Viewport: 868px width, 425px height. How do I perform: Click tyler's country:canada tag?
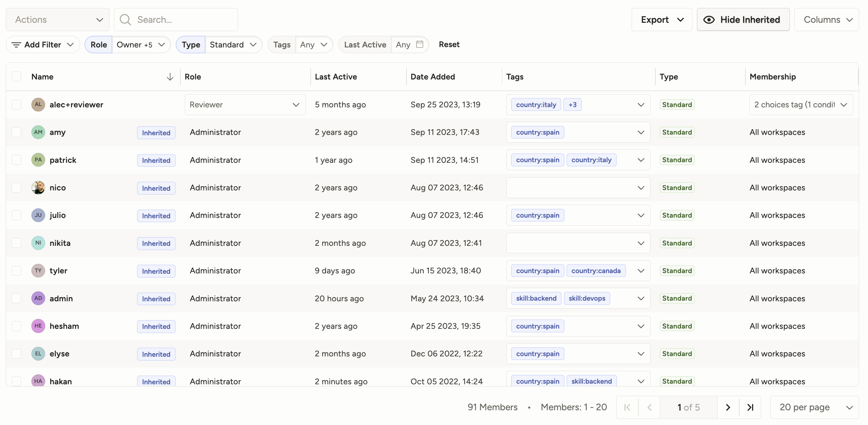[596, 271]
